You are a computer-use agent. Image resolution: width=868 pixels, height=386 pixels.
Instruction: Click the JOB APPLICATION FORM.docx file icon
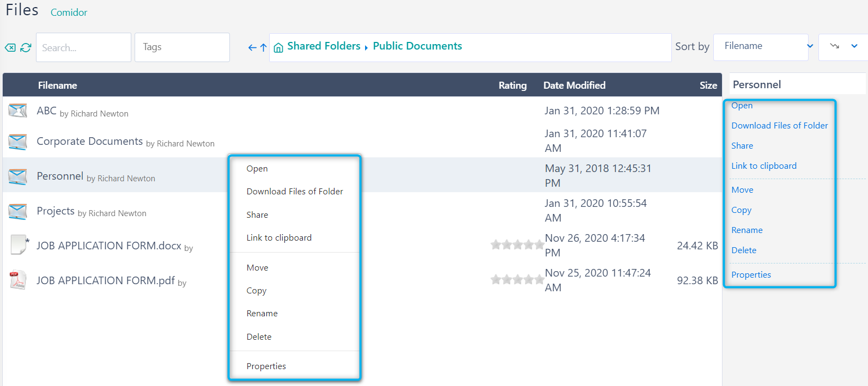19,245
